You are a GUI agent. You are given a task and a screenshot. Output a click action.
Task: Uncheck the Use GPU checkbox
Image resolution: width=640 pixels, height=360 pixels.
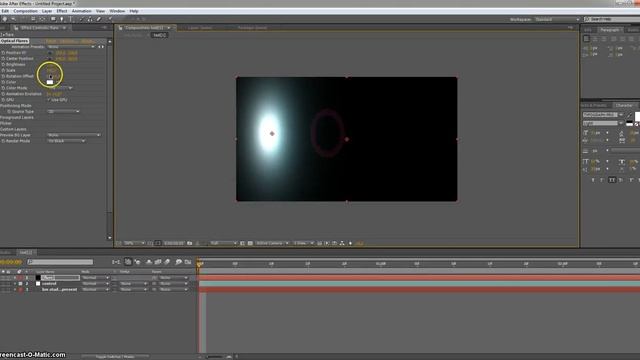(49, 100)
